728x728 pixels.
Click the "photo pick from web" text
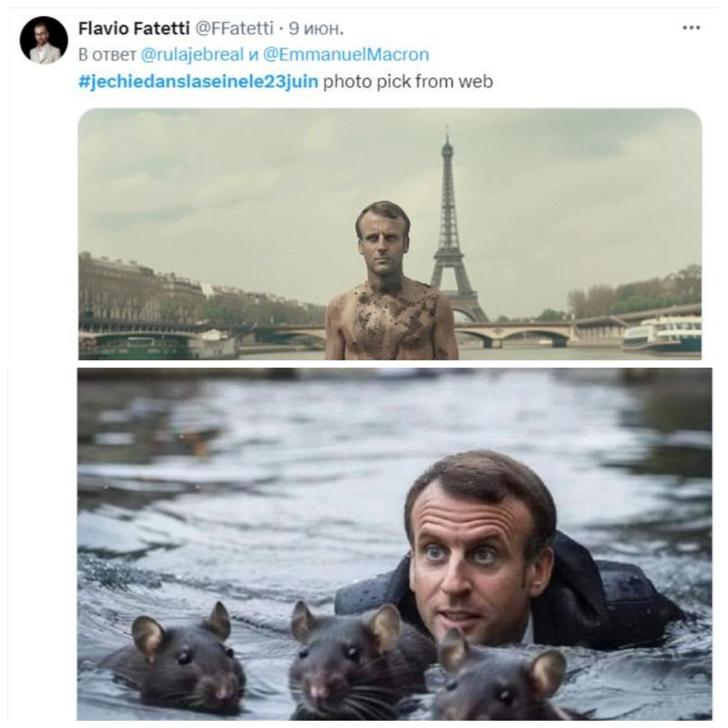[x=408, y=81]
